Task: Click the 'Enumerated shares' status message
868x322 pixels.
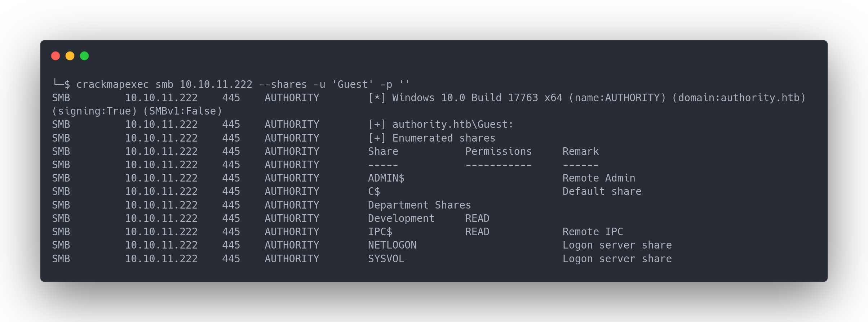Action: 443,138
